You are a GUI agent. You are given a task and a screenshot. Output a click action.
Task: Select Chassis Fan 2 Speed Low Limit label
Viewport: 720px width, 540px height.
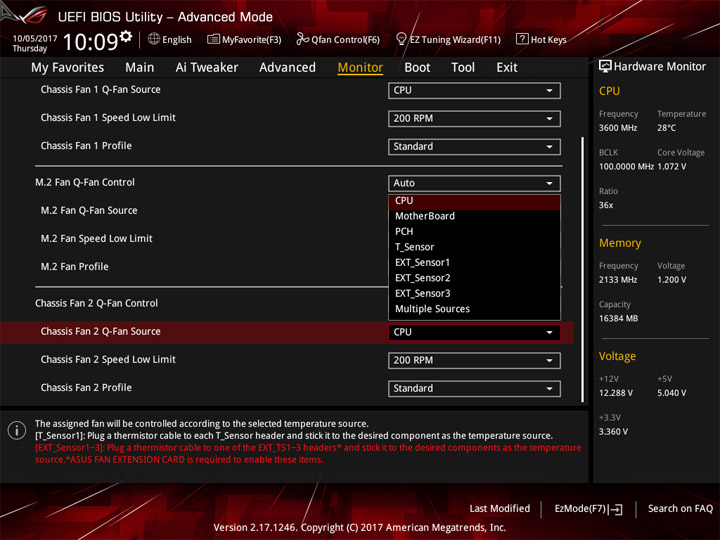tap(108, 360)
